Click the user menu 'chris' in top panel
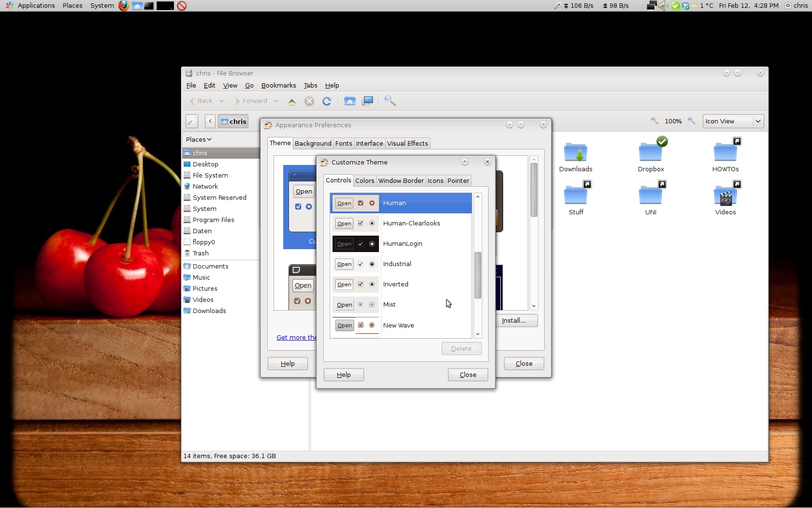The image size is (812, 508). point(797,6)
